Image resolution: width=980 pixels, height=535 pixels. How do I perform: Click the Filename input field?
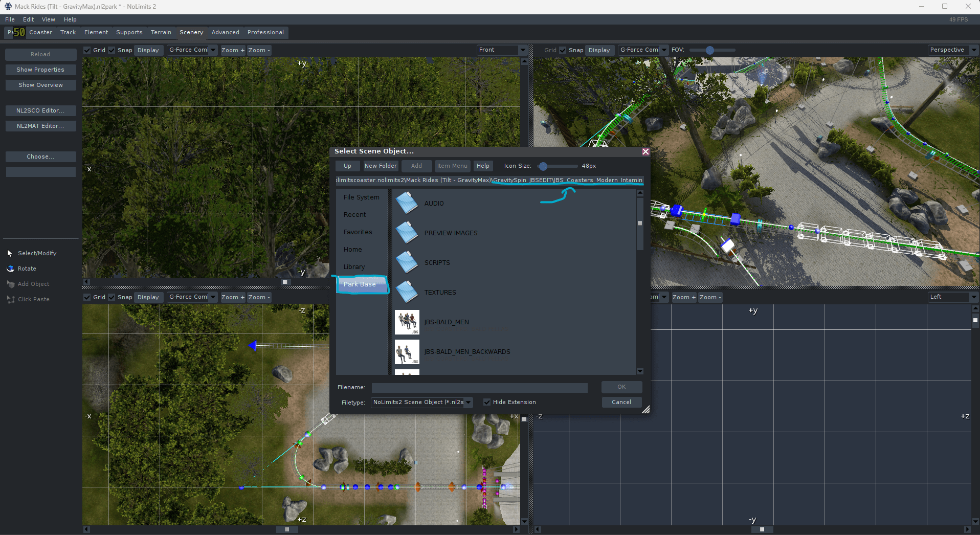coord(479,387)
